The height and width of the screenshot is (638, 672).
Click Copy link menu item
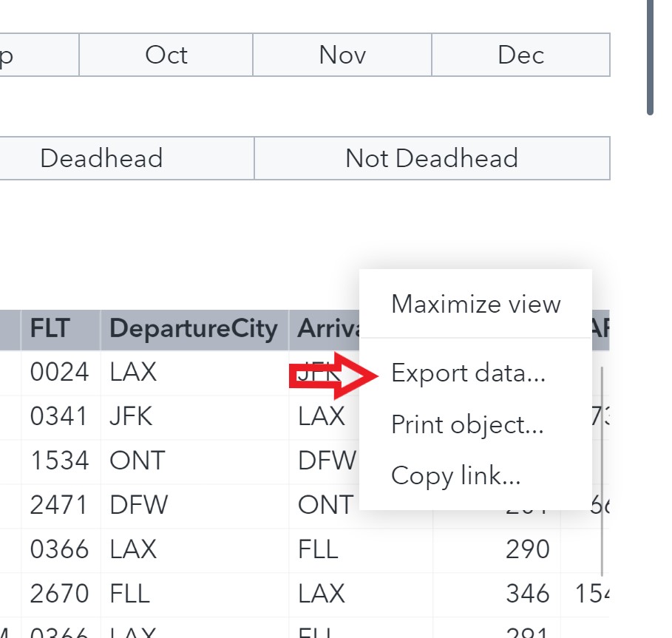click(456, 475)
